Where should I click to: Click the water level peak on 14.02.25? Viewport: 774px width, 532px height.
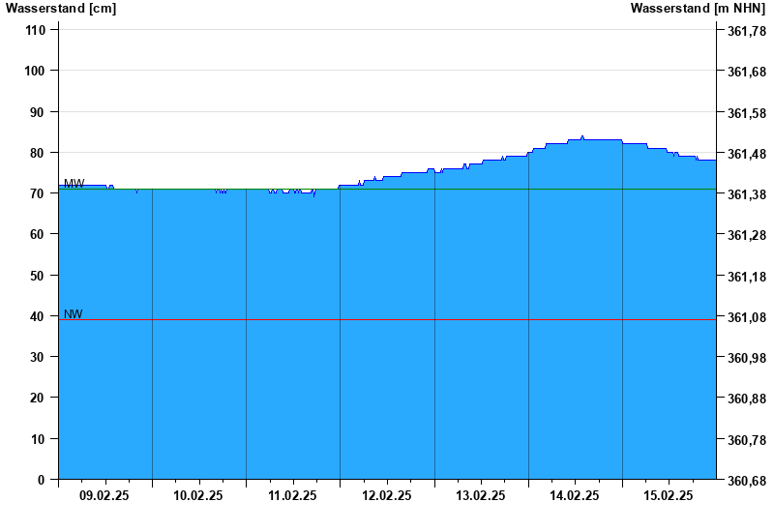click(x=582, y=137)
